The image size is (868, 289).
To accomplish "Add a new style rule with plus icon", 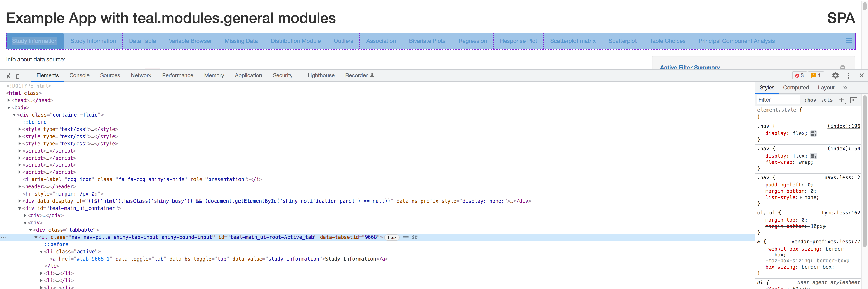I will (842, 100).
